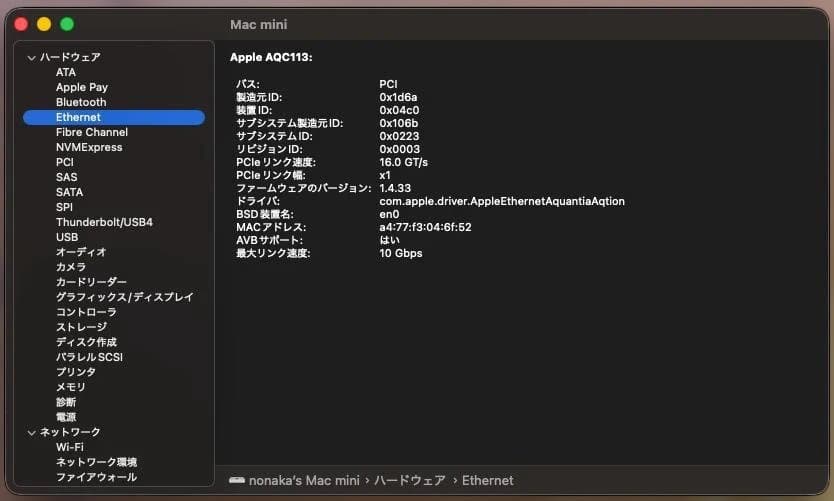Open カードリーダー entry
834x501 pixels.
tap(91, 282)
